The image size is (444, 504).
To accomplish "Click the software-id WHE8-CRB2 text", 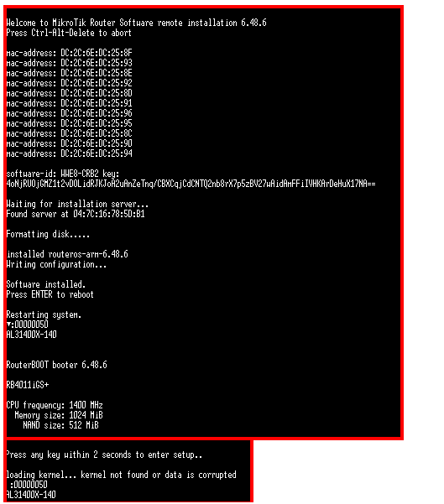I will [63, 174].
